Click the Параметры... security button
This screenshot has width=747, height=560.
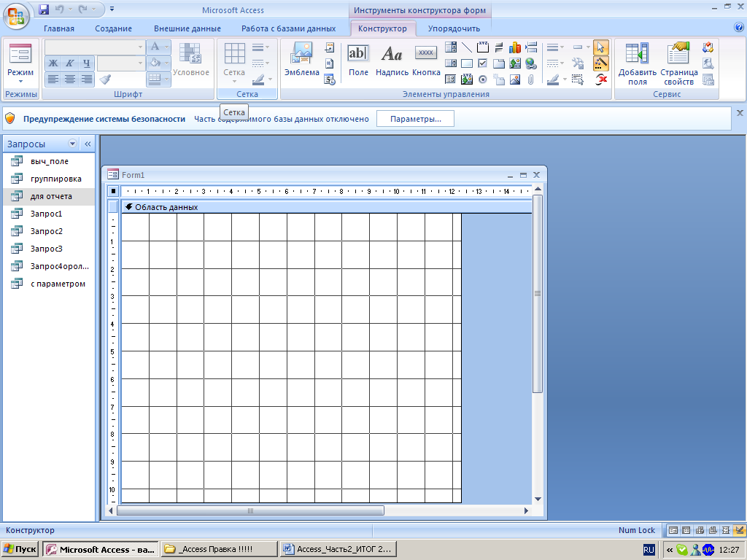click(x=415, y=119)
